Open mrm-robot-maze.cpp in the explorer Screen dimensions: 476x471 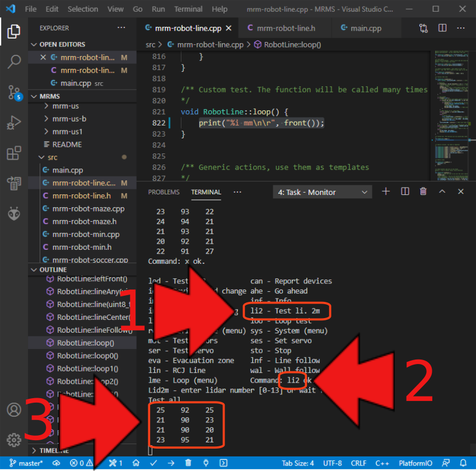pos(88,209)
